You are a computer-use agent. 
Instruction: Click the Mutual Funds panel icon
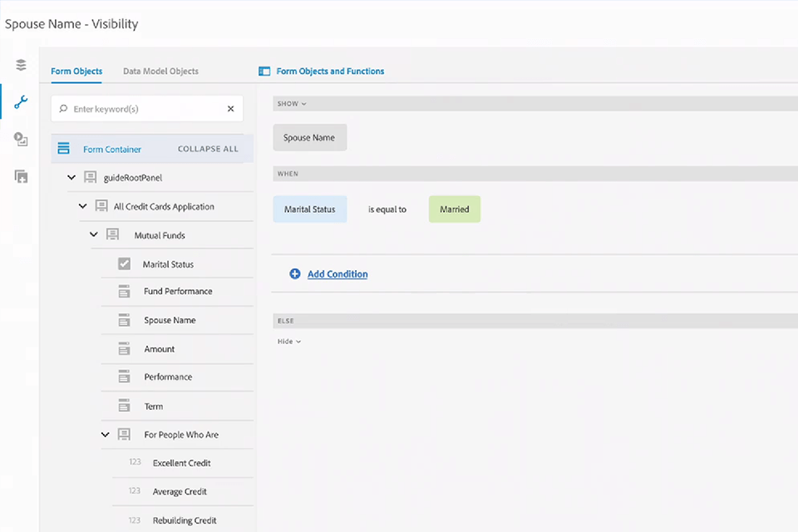[x=112, y=234]
